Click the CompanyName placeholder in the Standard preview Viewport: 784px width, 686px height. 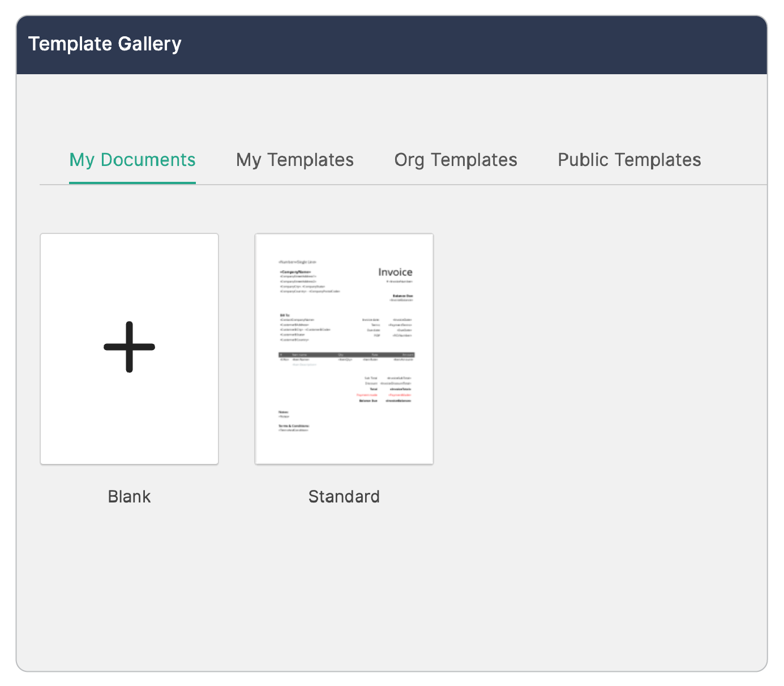(x=295, y=272)
